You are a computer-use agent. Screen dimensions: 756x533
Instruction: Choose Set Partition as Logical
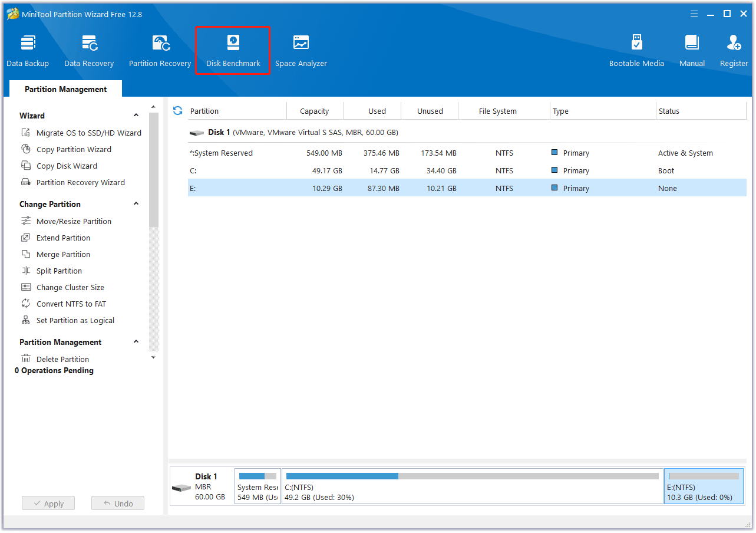pyautogui.click(x=68, y=320)
